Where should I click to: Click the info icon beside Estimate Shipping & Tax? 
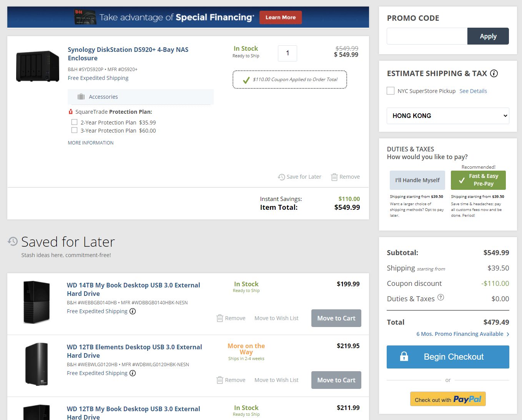coord(494,73)
